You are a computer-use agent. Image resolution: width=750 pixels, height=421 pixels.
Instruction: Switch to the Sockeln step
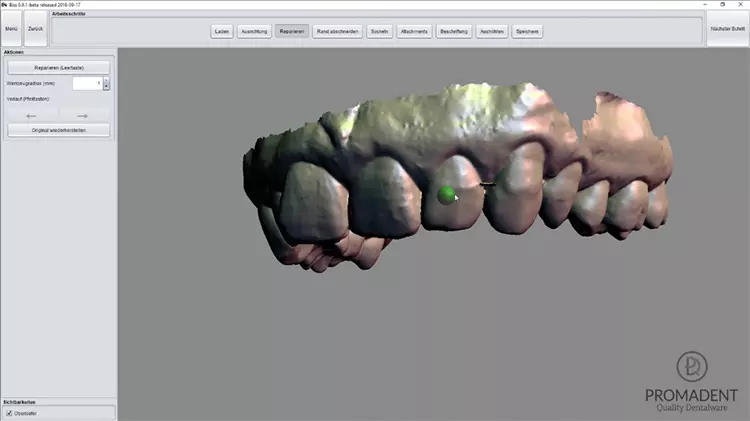coord(379,32)
